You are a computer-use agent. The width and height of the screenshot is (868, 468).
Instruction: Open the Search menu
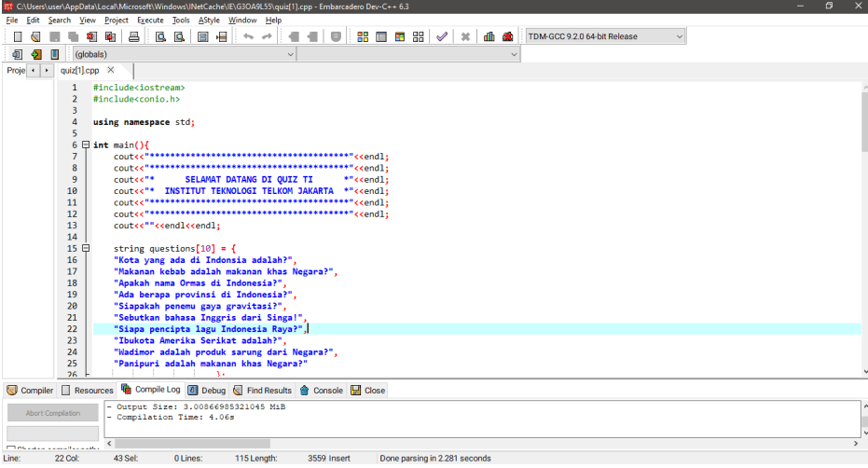click(x=60, y=20)
